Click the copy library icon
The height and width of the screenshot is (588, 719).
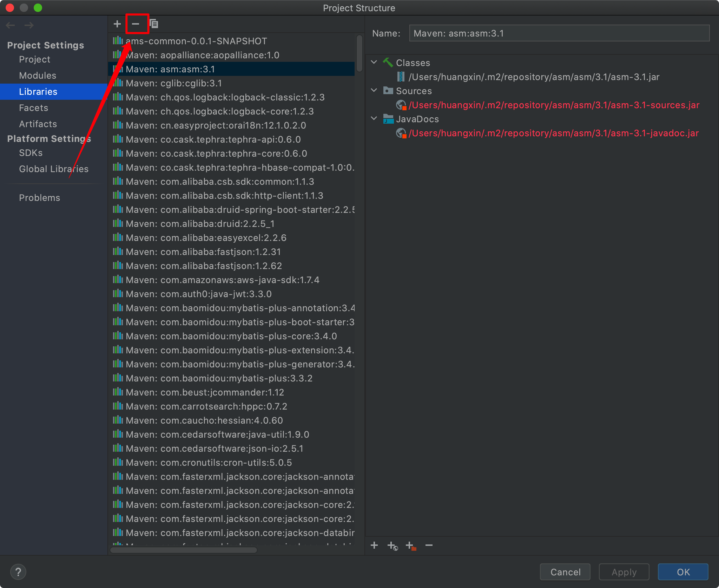tap(154, 24)
